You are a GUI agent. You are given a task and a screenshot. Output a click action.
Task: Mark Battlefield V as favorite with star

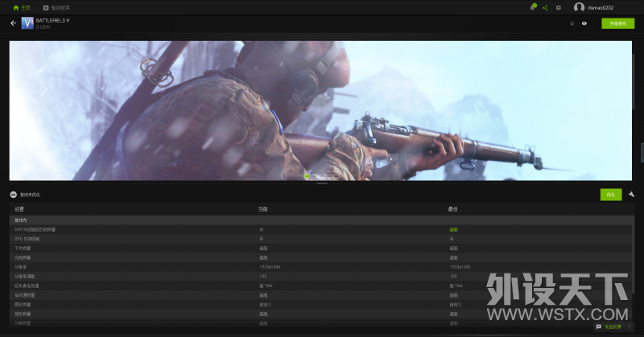click(572, 23)
